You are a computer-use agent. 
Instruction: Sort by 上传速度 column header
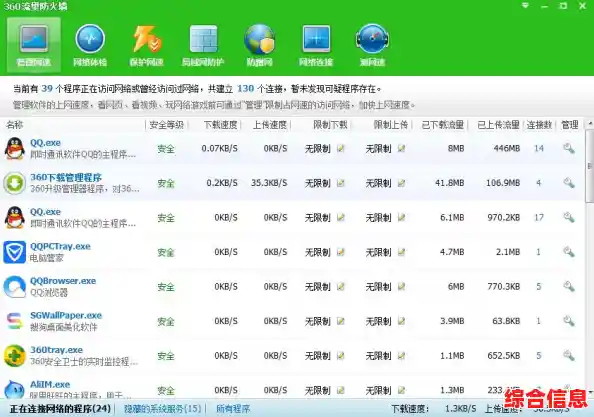[x=270, y=125]
